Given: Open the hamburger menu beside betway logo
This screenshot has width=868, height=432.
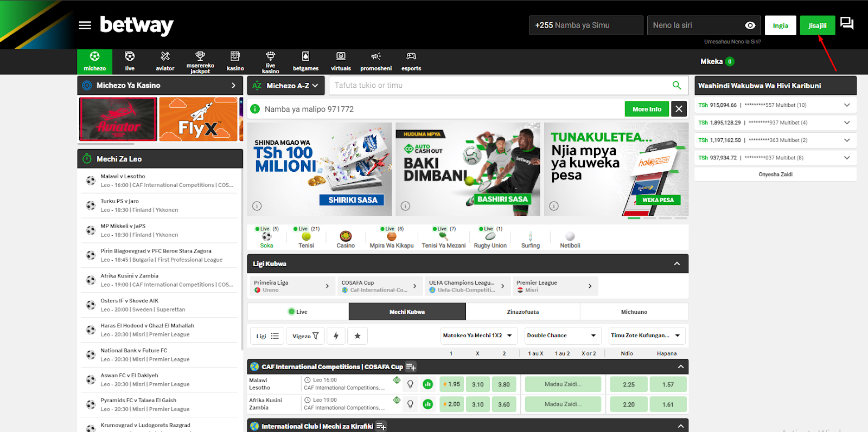Looking at the screenshot, I should coord(85,25).
